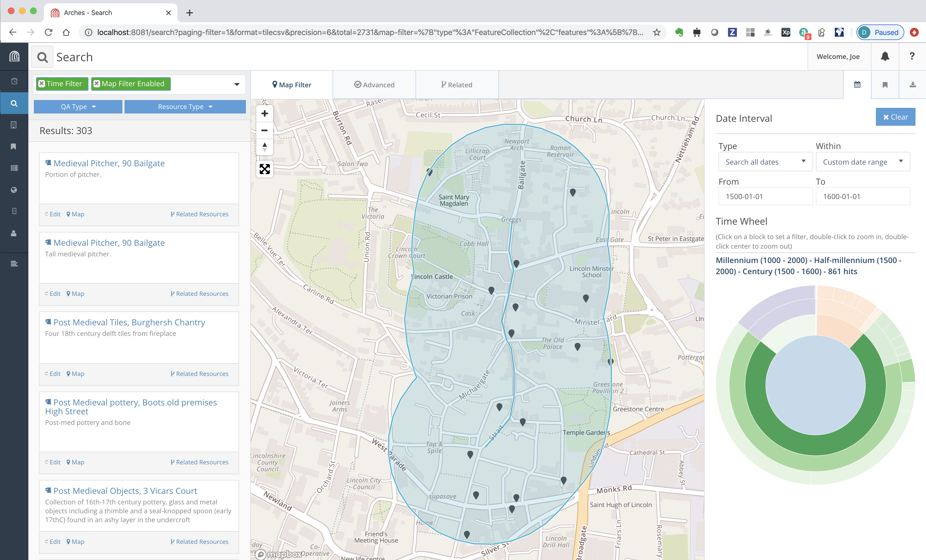Switch to the Advanced tab

374,85
